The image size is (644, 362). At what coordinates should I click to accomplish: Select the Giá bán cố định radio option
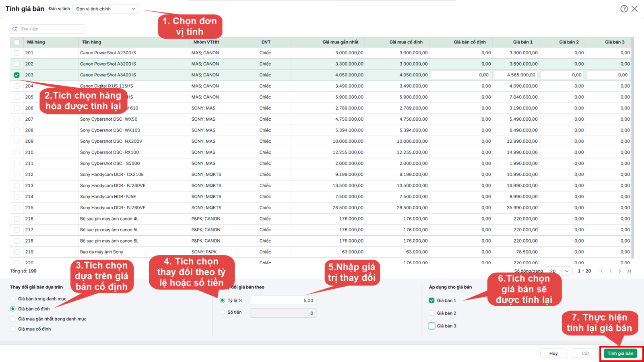click(x=13, y=309)
